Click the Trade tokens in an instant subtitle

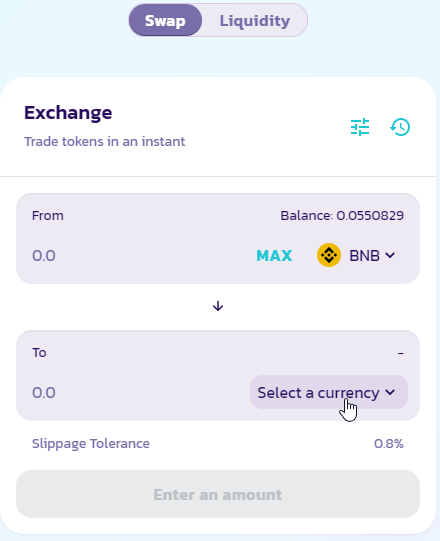(105, 141)
